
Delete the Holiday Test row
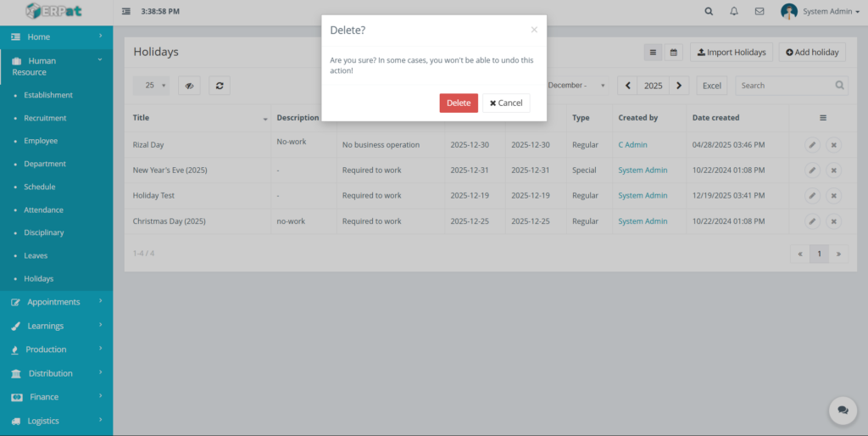point(833,196)
